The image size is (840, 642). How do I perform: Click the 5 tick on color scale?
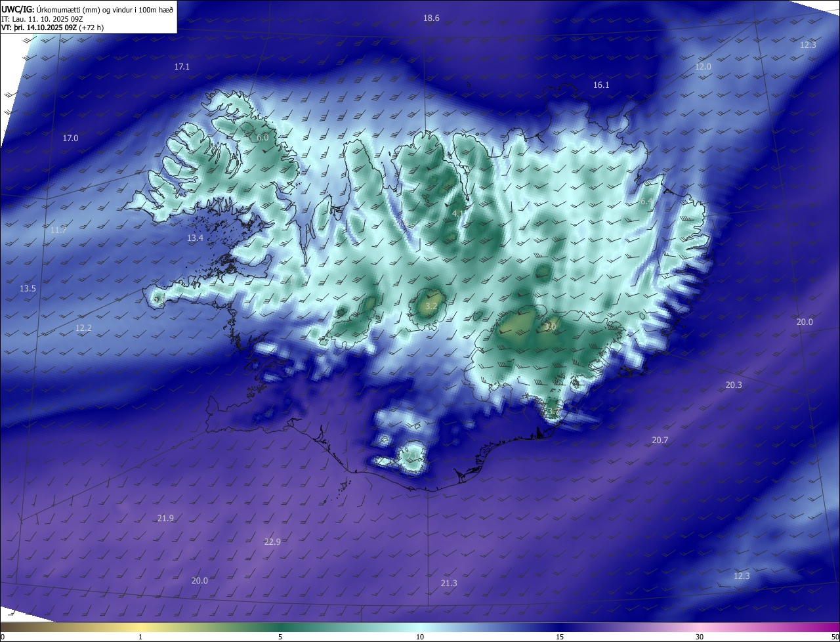(x=280, y=637)
